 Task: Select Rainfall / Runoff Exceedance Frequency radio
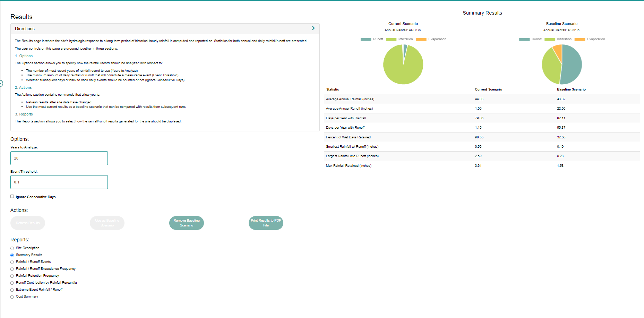pyautogui.click(x=12, y=269)
